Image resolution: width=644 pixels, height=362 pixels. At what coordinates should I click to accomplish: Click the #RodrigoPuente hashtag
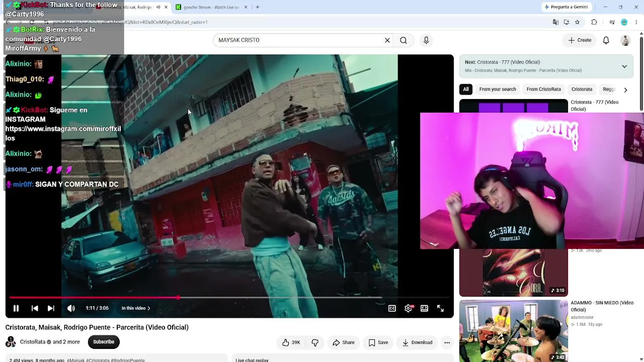click(x=128, y=360)
